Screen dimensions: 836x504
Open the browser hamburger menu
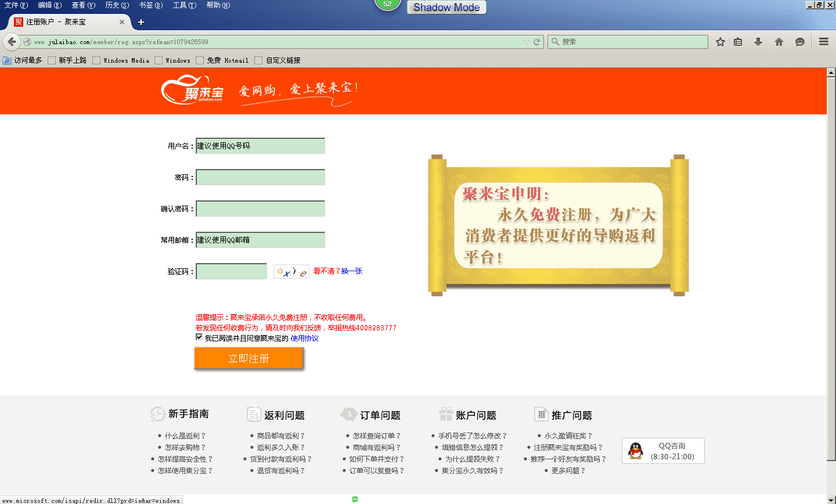coord(824,42)
